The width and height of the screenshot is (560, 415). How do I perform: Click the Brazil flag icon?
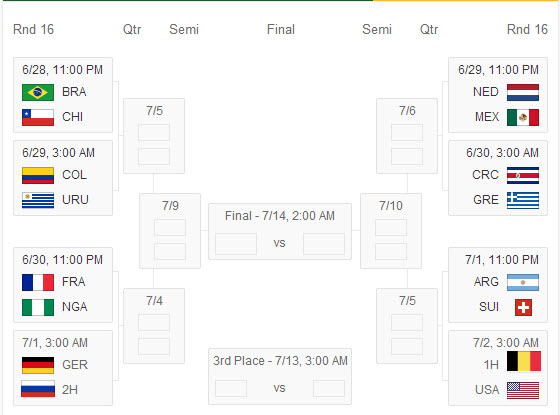pyautogui.click(x=38, y=92)
